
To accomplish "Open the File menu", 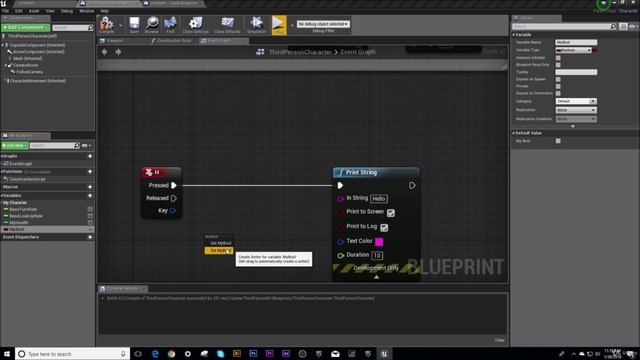I will pyautogui.click(x=5, y=11).
